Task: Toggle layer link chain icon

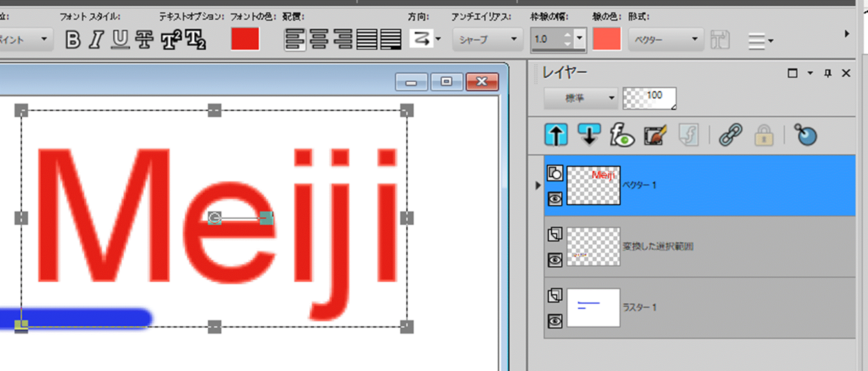Action: click(x=730, y=135)
